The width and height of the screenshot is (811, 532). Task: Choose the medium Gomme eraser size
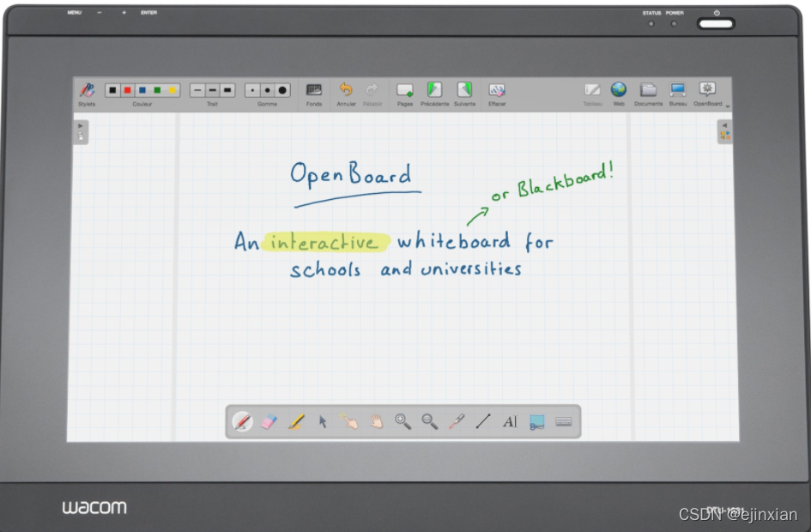(x=268, y=90)
